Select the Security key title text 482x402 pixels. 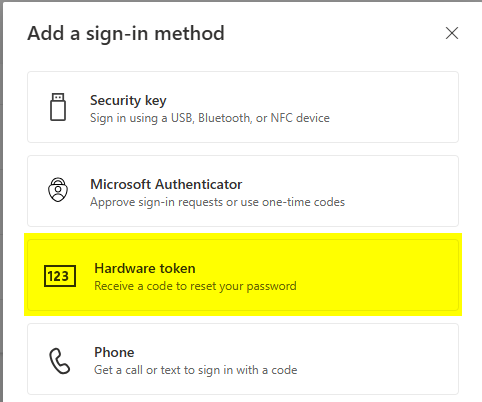(128, 100)
